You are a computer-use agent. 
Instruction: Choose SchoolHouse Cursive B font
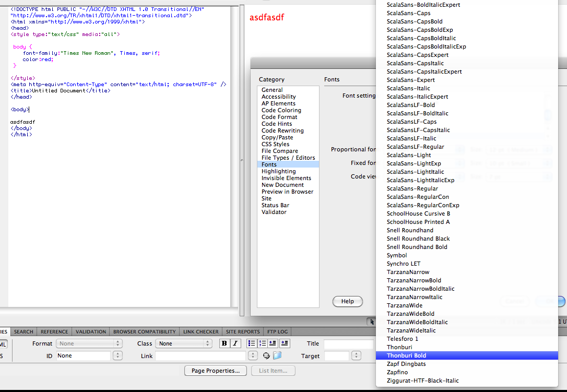[x=467, y=213]
